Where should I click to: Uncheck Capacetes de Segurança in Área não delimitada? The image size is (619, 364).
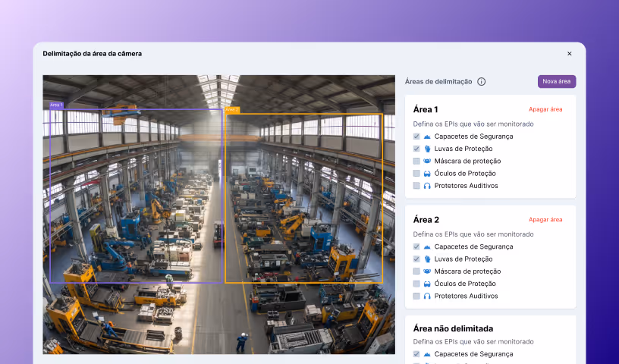coord(416,353)
